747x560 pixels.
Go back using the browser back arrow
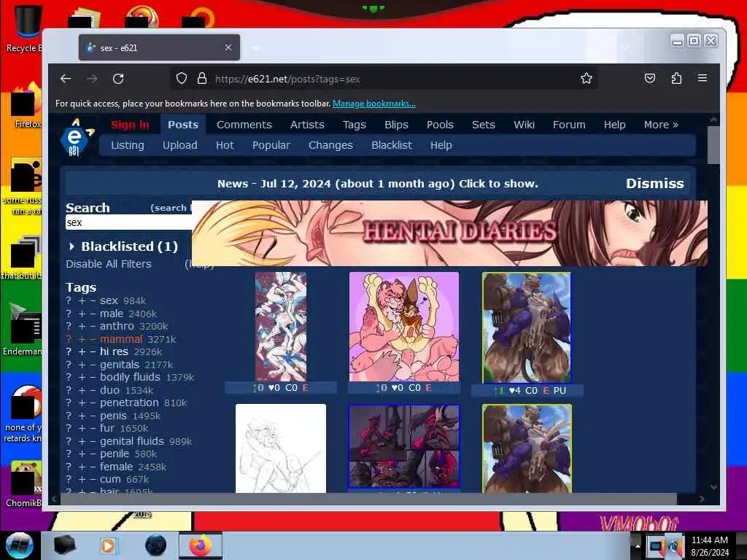click(65, 79)
